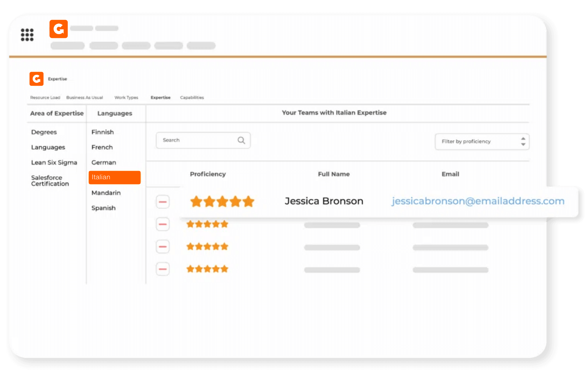588x382 pixels.
Task: Click the last minus button in the table
Action: point(163,269)
